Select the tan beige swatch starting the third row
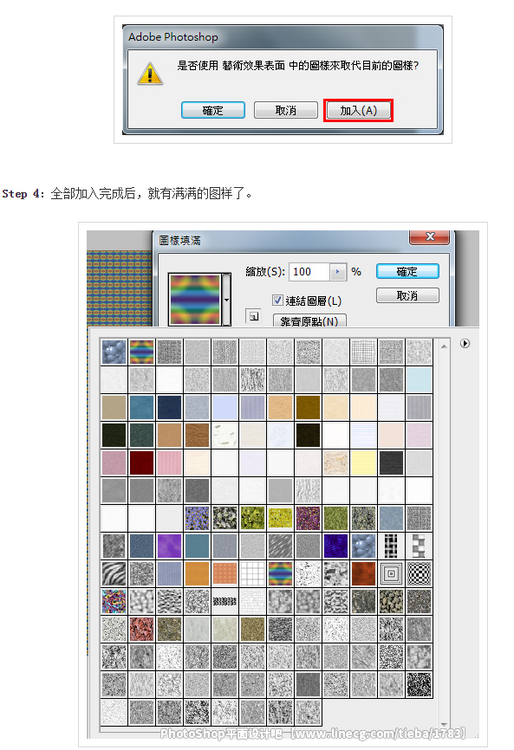The image size is (514, 750). [114, 407]
